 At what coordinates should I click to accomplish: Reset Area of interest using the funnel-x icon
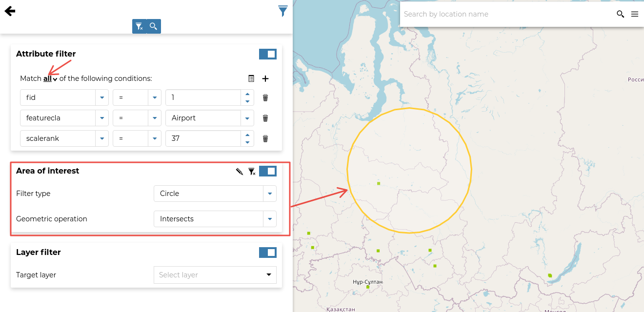252,171
